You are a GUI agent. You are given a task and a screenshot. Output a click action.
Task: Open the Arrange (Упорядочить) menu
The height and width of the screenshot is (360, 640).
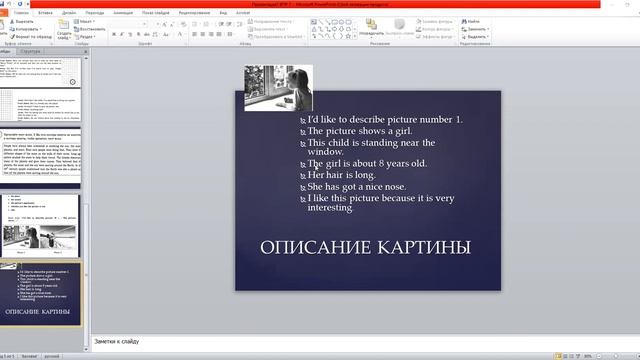coord(371,28)
